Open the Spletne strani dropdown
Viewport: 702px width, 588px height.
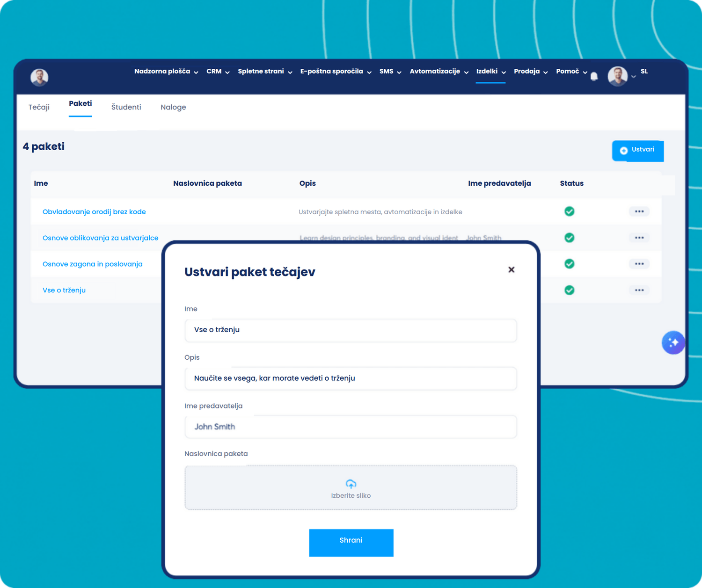click(x=265, y=72)
